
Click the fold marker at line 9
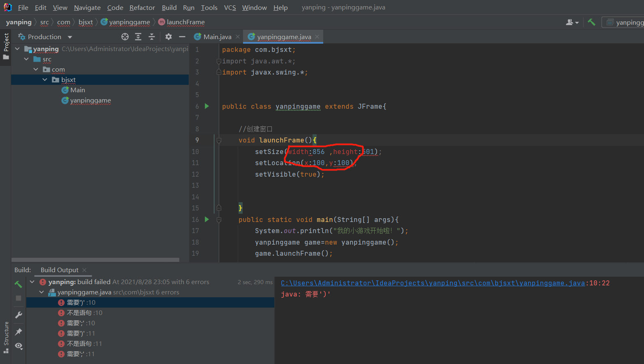coord(219,140)
